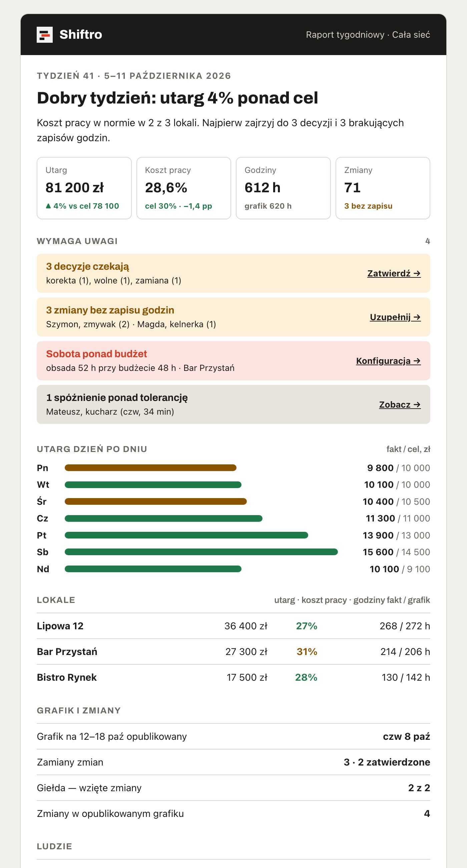467x868 pixels.
Task: Click the '36 400 zł' revenue for Lipowa 12
Action: (x=246, y=626)
